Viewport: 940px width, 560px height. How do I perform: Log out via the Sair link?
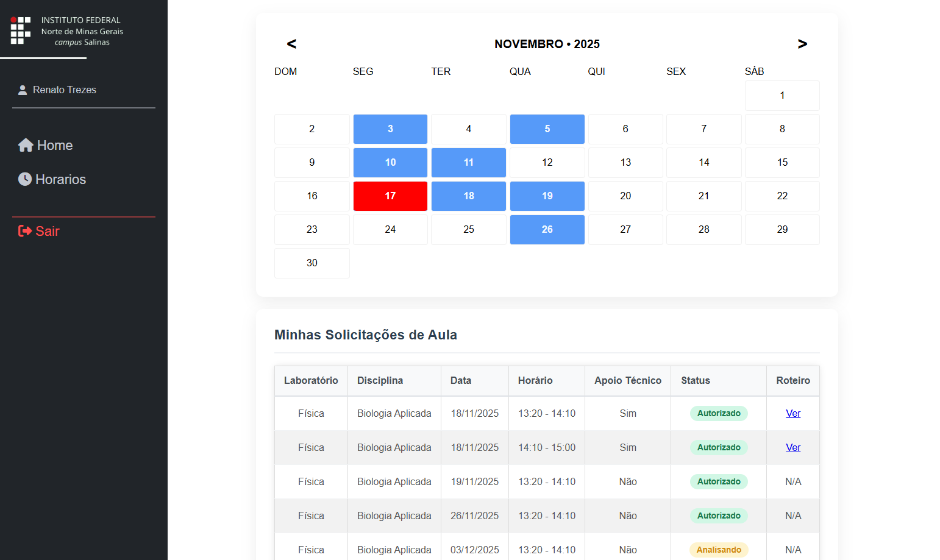click(x=47, y=231)
